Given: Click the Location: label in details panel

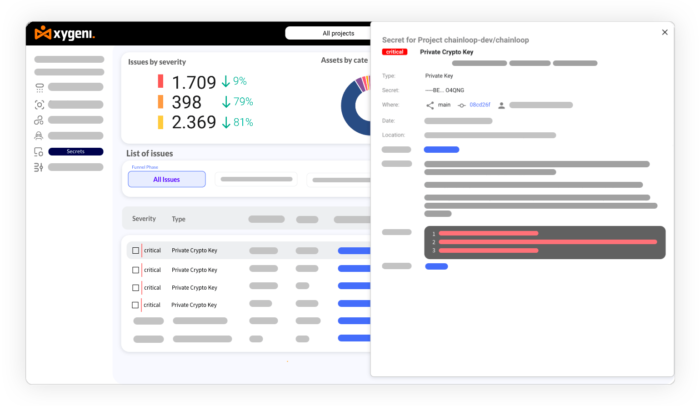Looking at the screenshot, I should point(393,135).
